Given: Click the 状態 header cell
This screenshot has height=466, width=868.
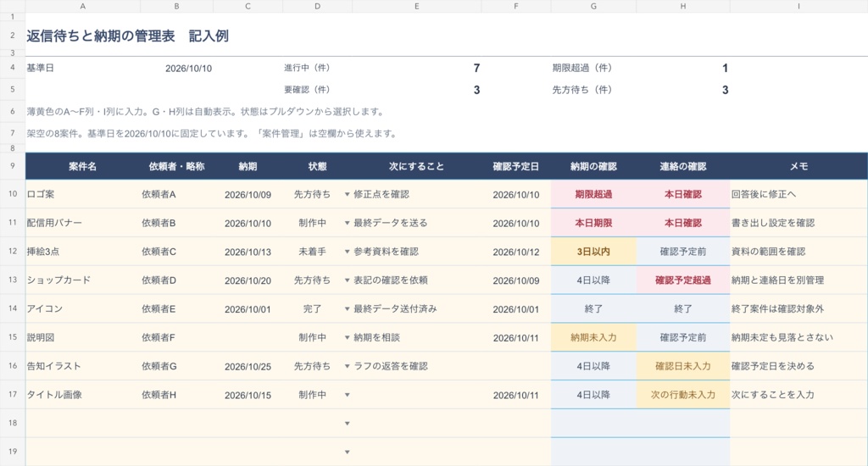Looking at the screenshot, I should [x=317, y=167].
